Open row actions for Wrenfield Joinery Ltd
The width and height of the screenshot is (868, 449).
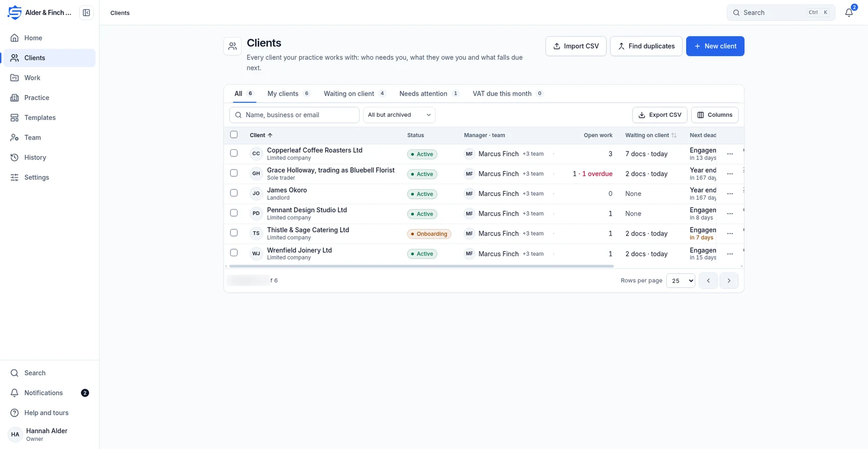(730, 254)
